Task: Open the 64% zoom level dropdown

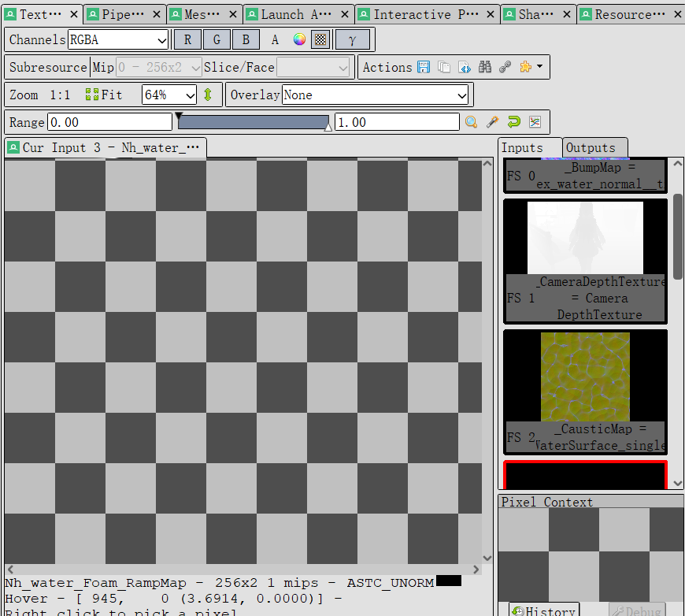Action: 168,95
